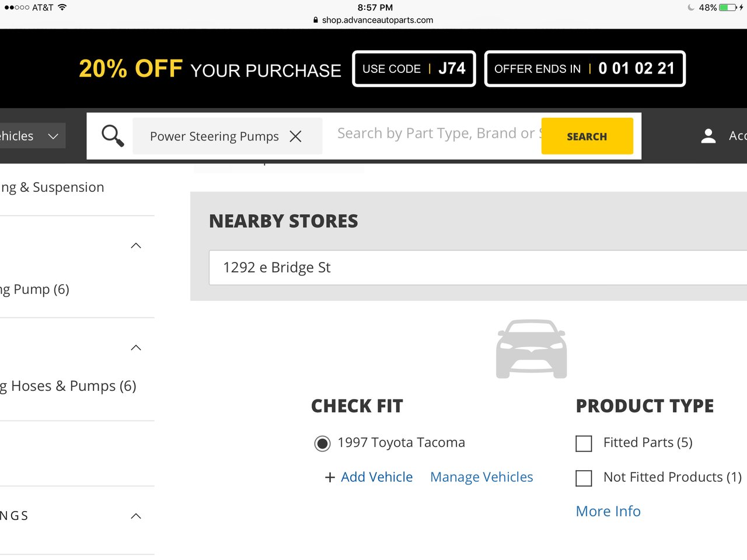Open the account profile icon

tap(708, 136)
